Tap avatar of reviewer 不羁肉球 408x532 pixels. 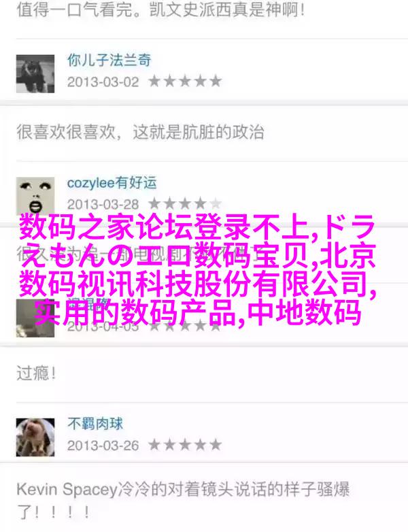tap(35, 437)
